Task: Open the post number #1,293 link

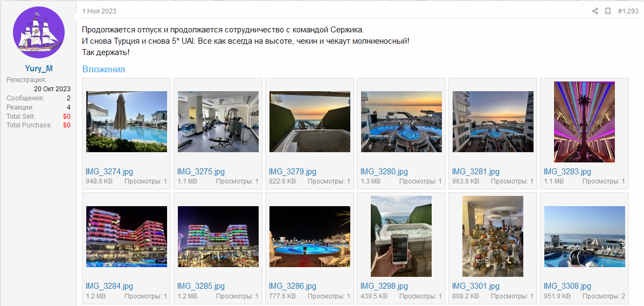Action: point(628,11)
